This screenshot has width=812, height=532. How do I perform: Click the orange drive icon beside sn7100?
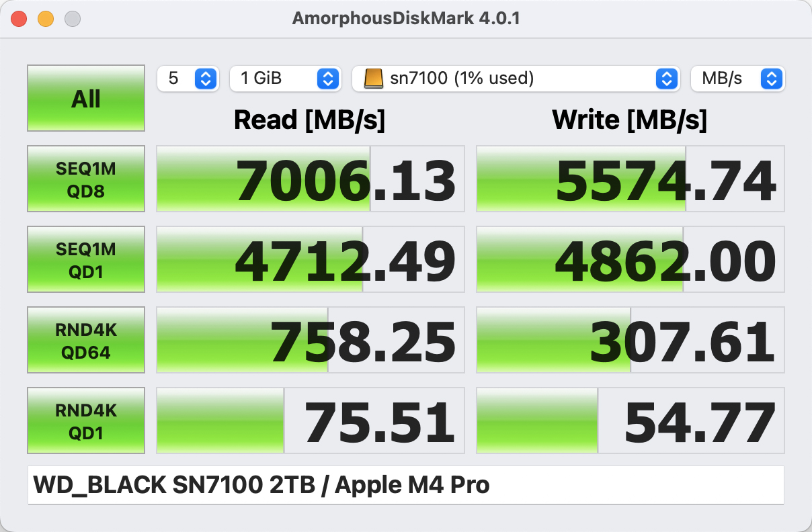point(373,79)
